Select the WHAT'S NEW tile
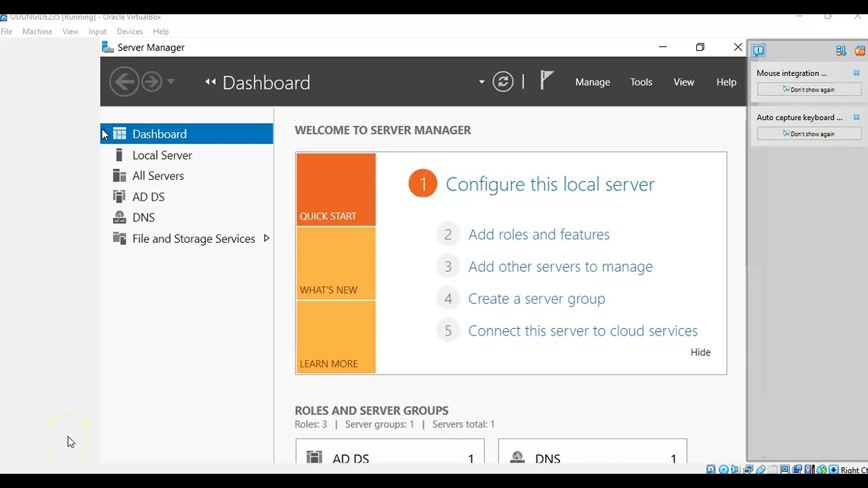The height and width of the screenshot is (488, 868). point(336,264)
